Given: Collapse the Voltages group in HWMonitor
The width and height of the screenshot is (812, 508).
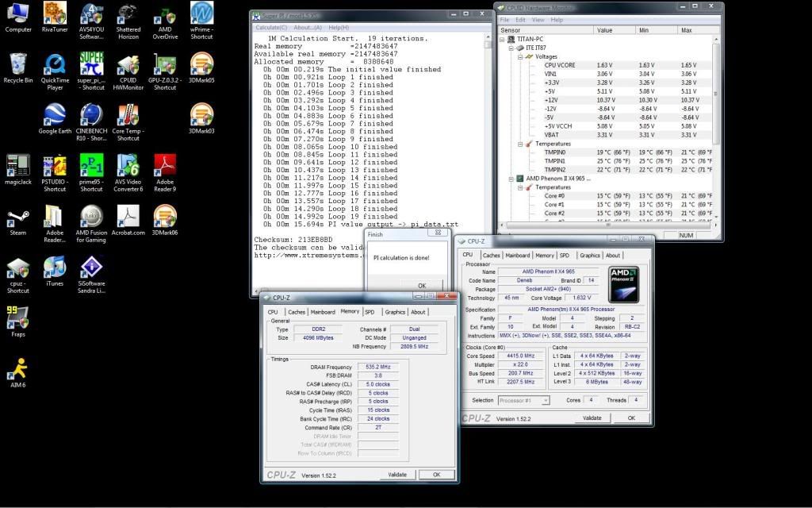Looking at the screenshot, I should 520,56.
